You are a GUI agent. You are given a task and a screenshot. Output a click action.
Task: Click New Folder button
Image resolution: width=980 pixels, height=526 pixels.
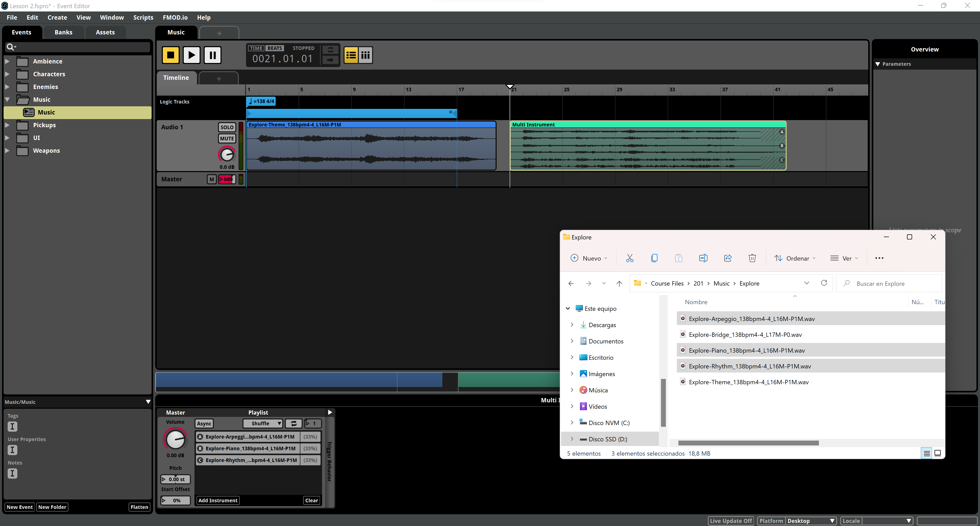(x=52, y=507)
